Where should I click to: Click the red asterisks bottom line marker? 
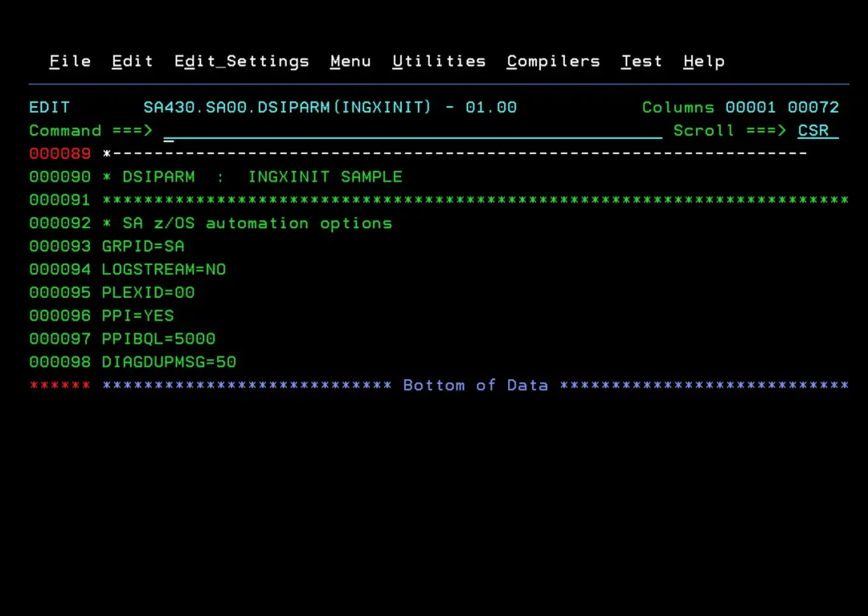pos(59,386)
